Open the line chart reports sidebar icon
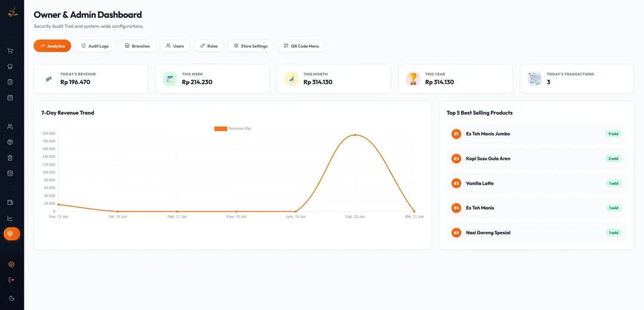Screen dimensions: 644x310 (x=10, y=218)
